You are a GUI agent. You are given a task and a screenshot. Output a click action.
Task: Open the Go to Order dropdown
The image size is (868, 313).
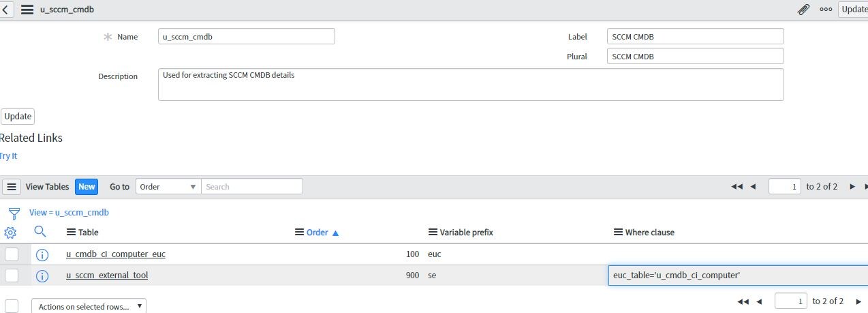tap(168, 186)
